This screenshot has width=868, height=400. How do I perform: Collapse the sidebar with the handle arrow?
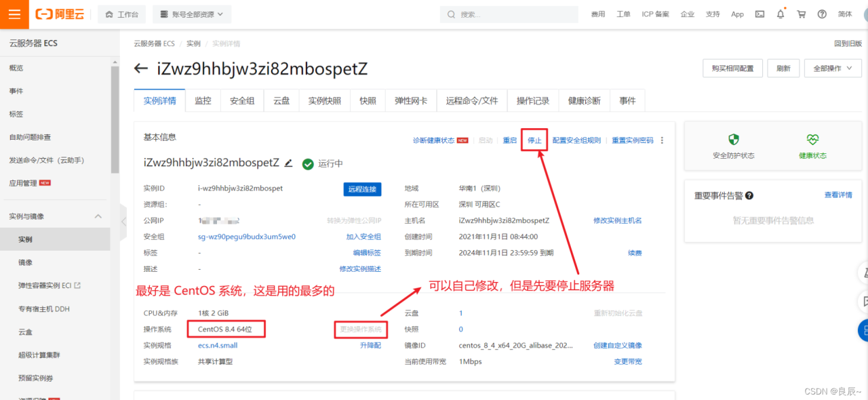(x=123, y=221)
